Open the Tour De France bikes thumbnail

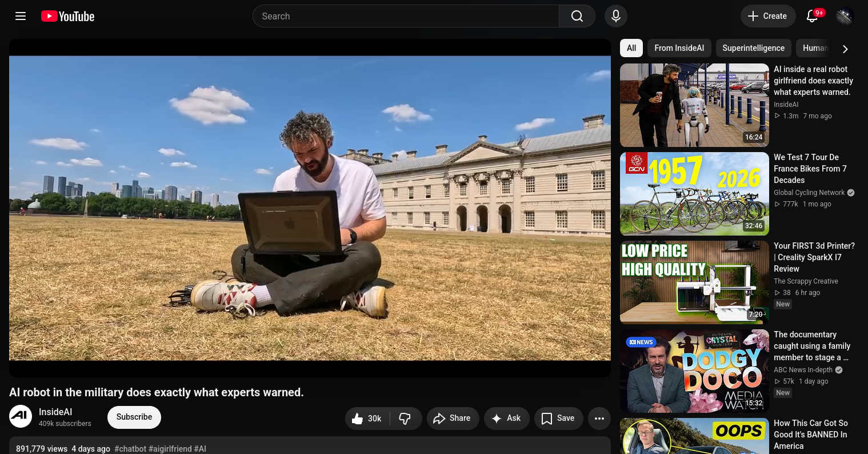pyautogui.click(x=694, y=194)
